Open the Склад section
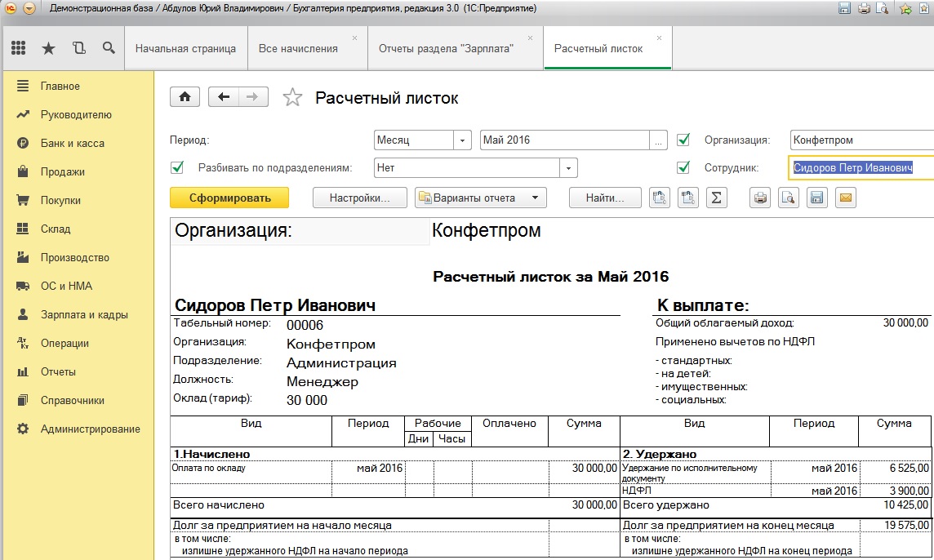 point(78,229)
